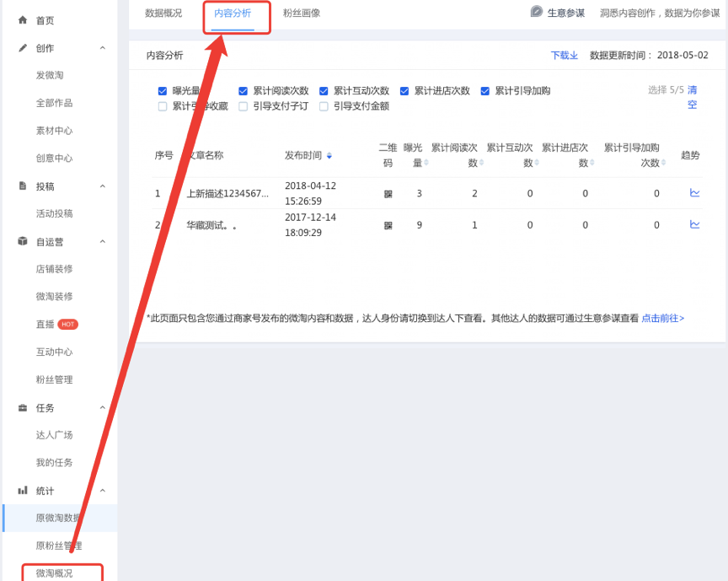Enable the 引导支付子订 checkbox

(244, 107)
